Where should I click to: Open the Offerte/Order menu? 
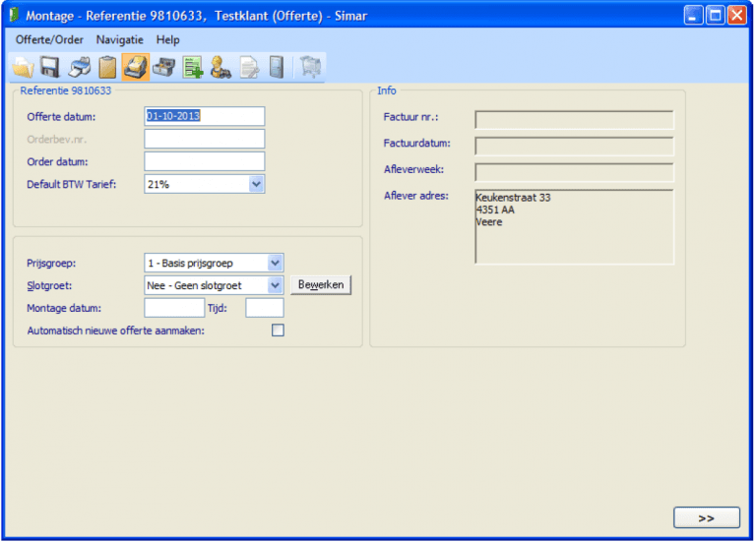[x=49, y=39]
